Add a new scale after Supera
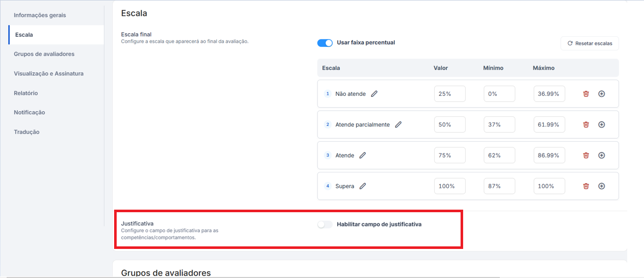 601,186
